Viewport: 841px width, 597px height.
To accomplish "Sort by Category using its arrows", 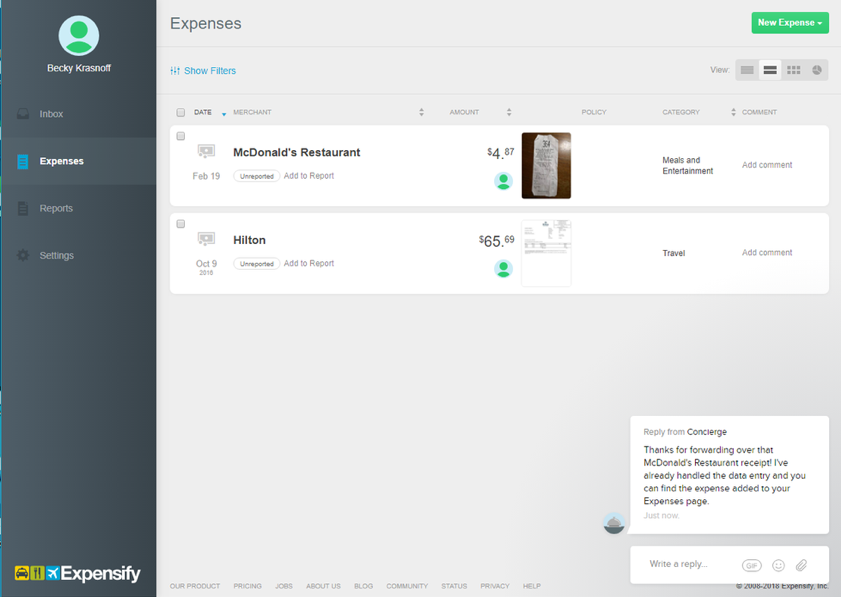I will [733, 112].
